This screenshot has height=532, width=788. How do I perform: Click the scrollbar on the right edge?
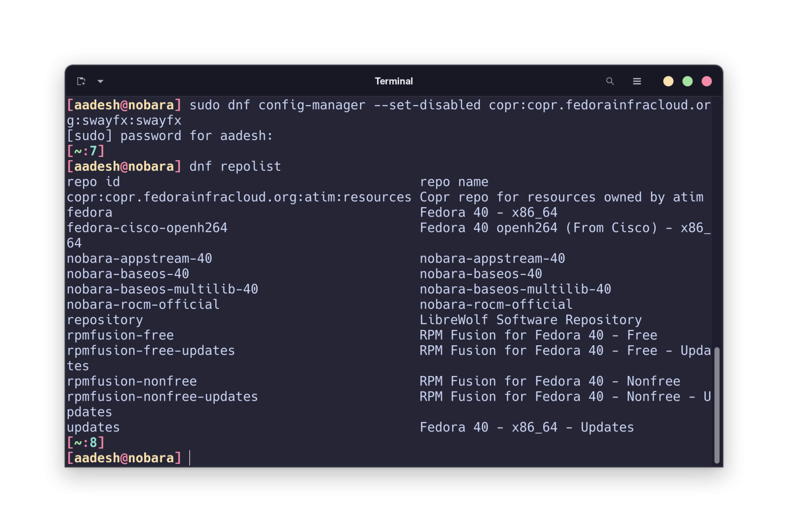point(717,405)
